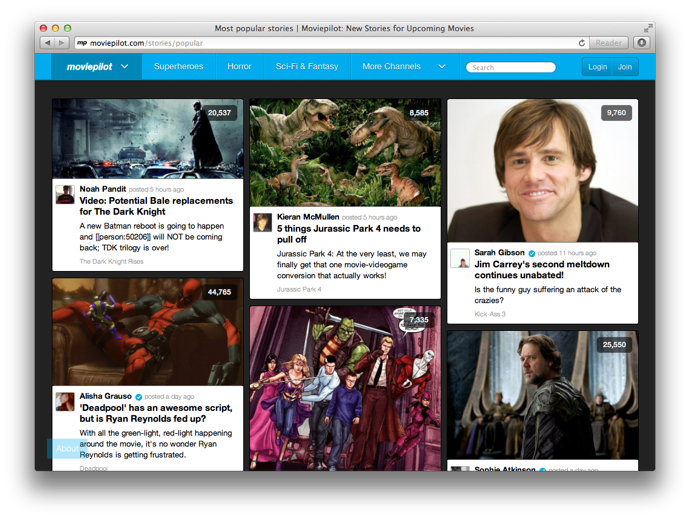Open the Jim Carrey portrait image
Image resolution: width=690 pixels, height=519 pixels.
pyautogui.click(x=543, y=170)
